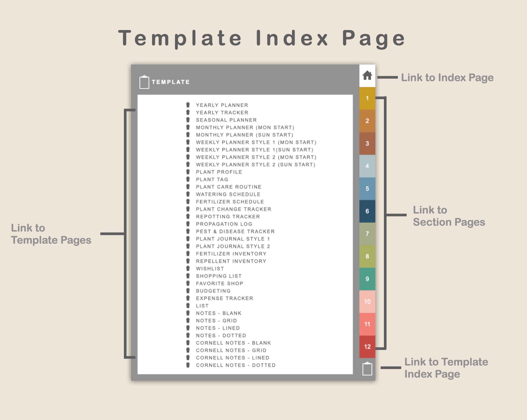Select Plant Journal Style 2
Screen dimensions: 527x420
coord(233,246)
